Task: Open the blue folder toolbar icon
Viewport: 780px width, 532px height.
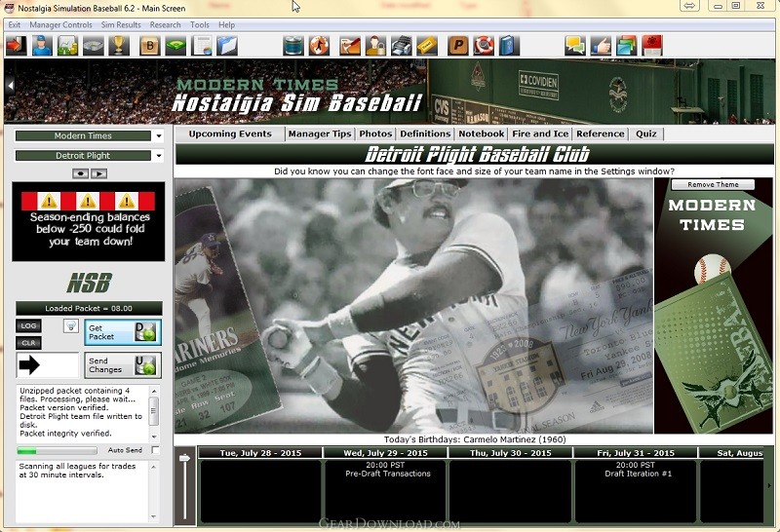Action: pyautogui.click(x=227, y=46)
